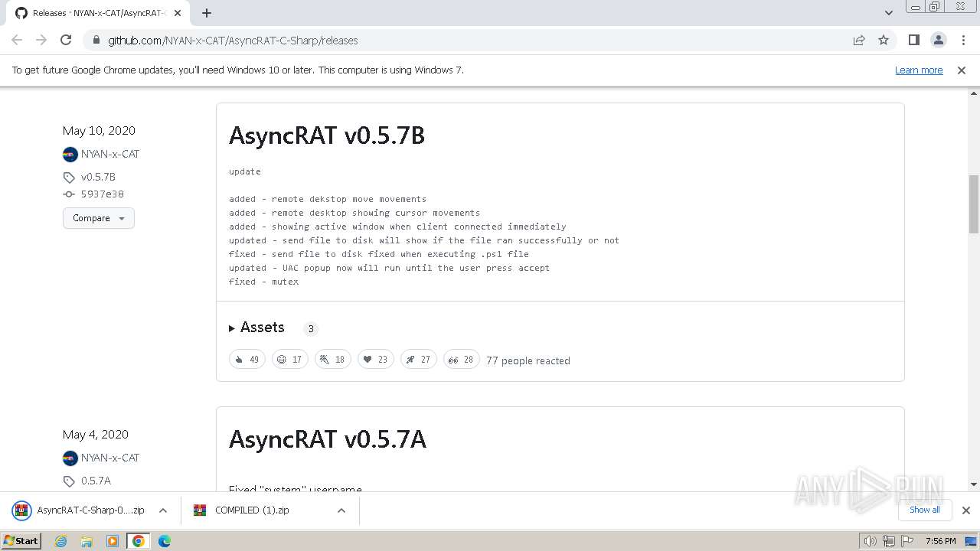Click the 77 people reacted text
This screenshot has height=551, width=980.
click(528, 360)
